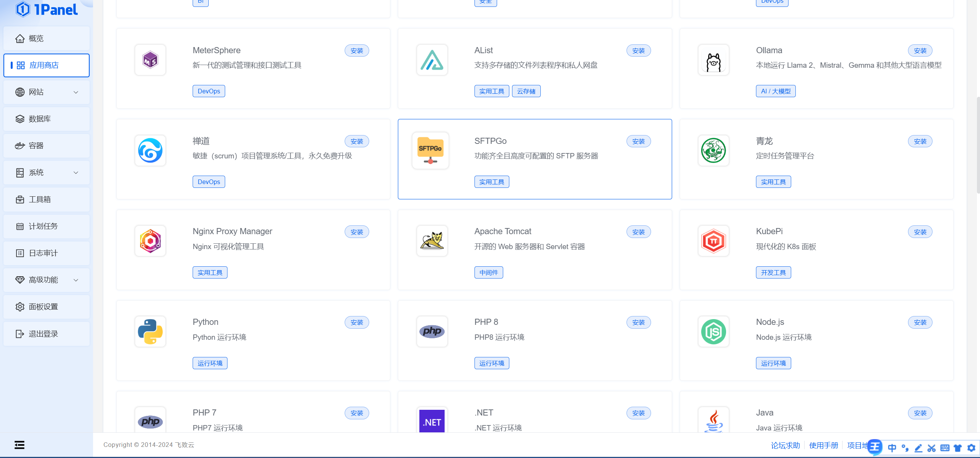Click the 云存储 tag on AList
Viewport: 980px width, 458px height.
point(526,91)
